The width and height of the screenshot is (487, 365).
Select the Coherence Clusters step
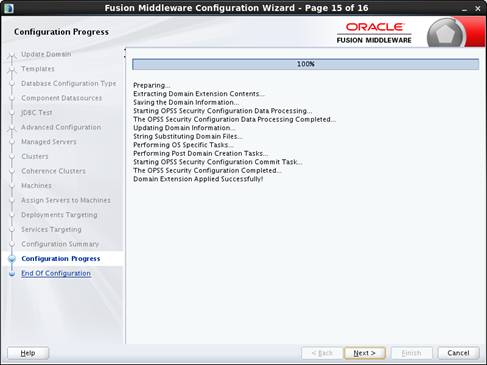pos(53,171)
